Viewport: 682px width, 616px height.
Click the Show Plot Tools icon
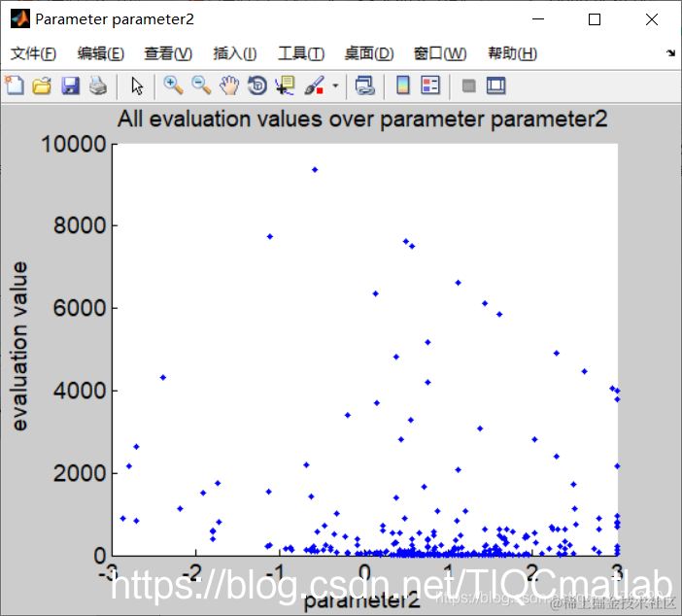tap(495, 86)
